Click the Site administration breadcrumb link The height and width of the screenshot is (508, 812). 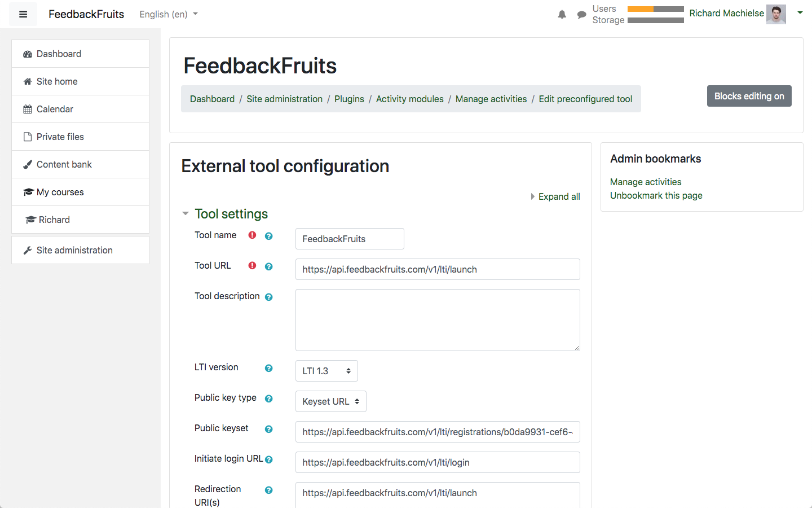point(284,99)
